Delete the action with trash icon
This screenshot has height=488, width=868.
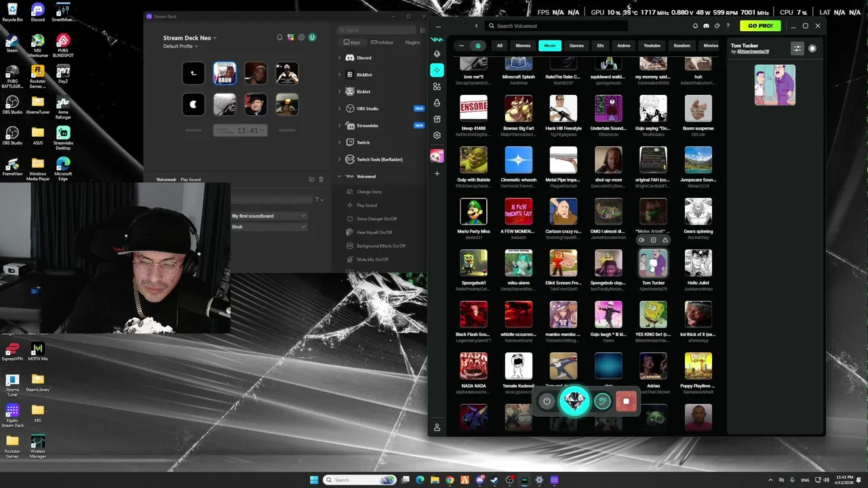321,179
